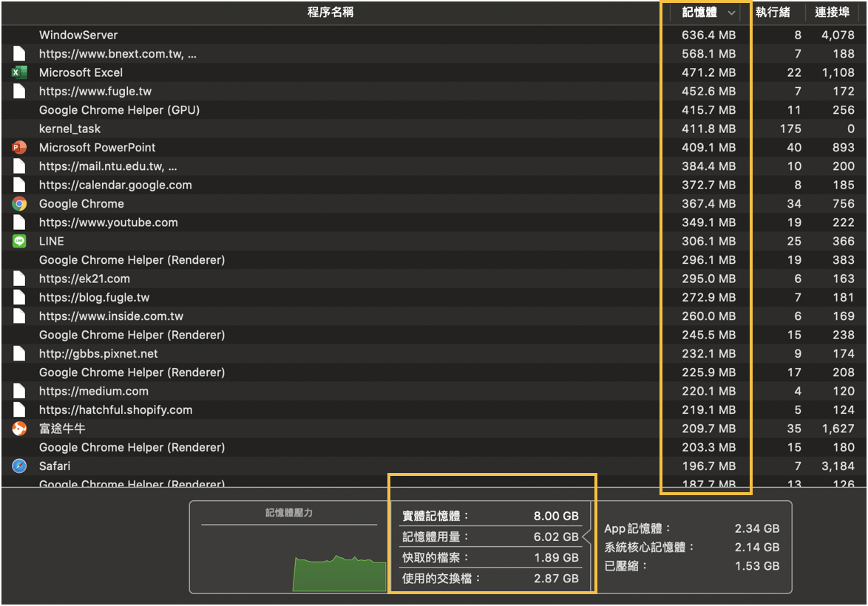Viewport: 868px width, 606px height.
Task: Click the 1,627 ports value for 富途牛牛
Action: 838,429
